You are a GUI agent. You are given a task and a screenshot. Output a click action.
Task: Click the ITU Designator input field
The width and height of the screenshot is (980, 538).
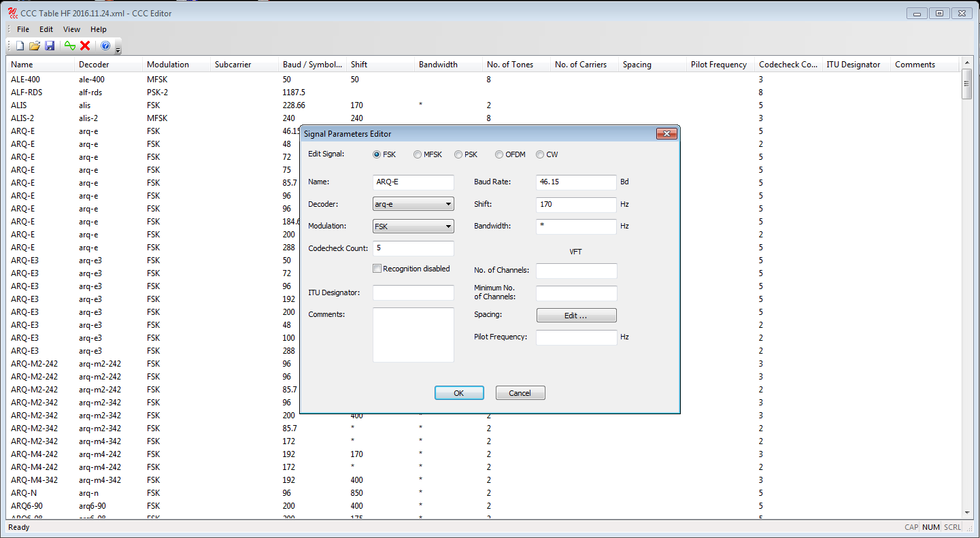413,292
